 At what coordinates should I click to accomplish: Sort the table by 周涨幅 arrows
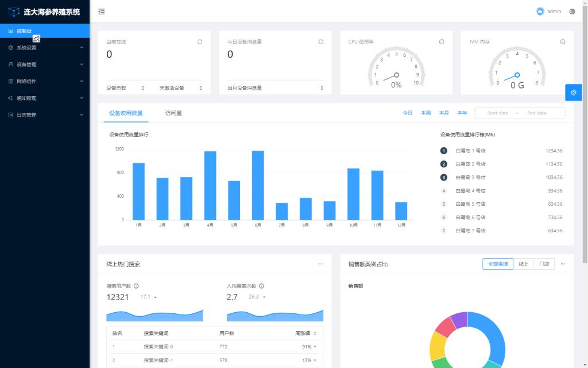click(x=315, y=333)
